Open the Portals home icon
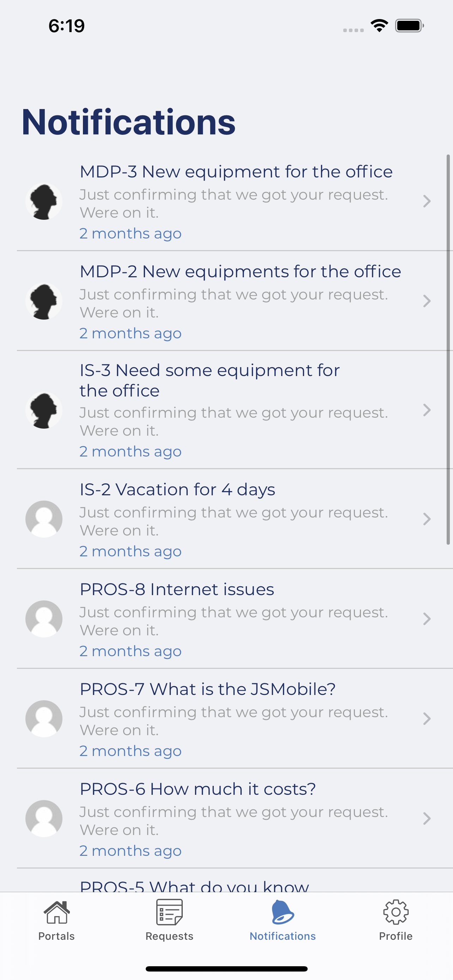 (x=56, y=912)
